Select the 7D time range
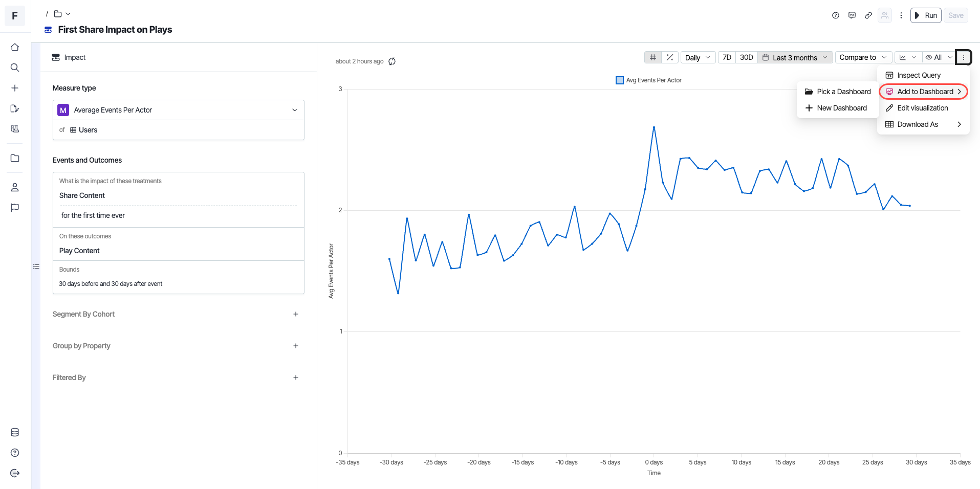The image size is (980, 489). (x=727, y=57)
